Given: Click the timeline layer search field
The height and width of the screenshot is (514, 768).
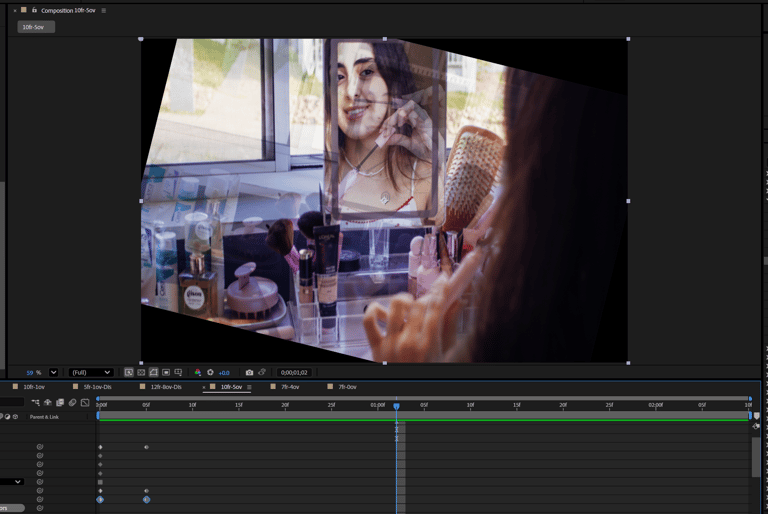Looking at the screenshot, I should pos(12,402).
